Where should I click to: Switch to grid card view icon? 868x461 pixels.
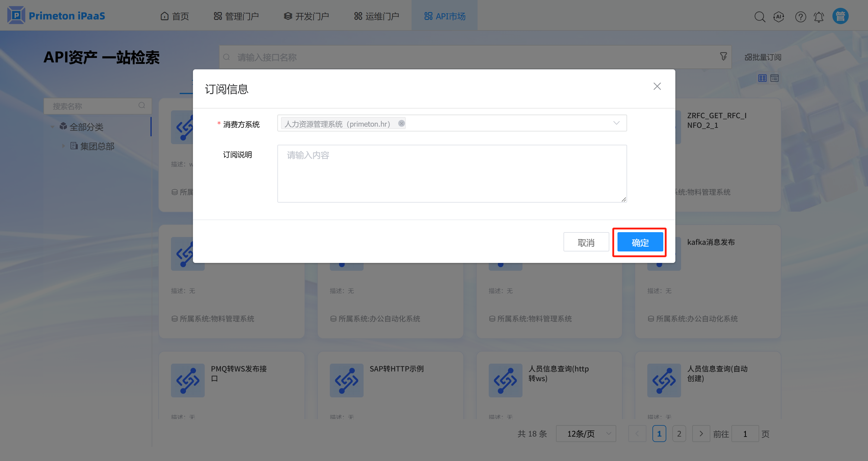click(762, 78)
